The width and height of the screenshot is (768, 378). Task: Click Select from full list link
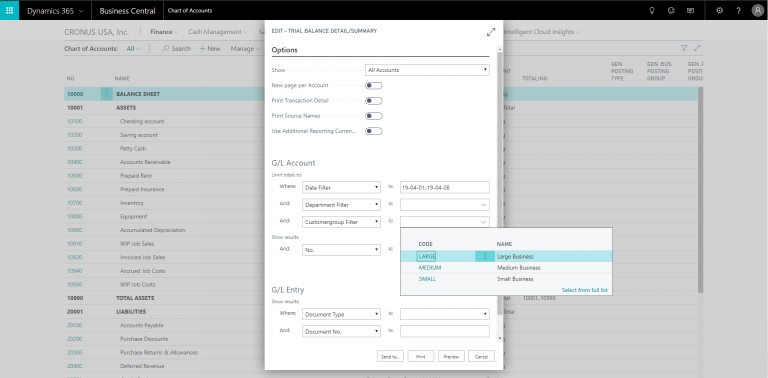584,290
